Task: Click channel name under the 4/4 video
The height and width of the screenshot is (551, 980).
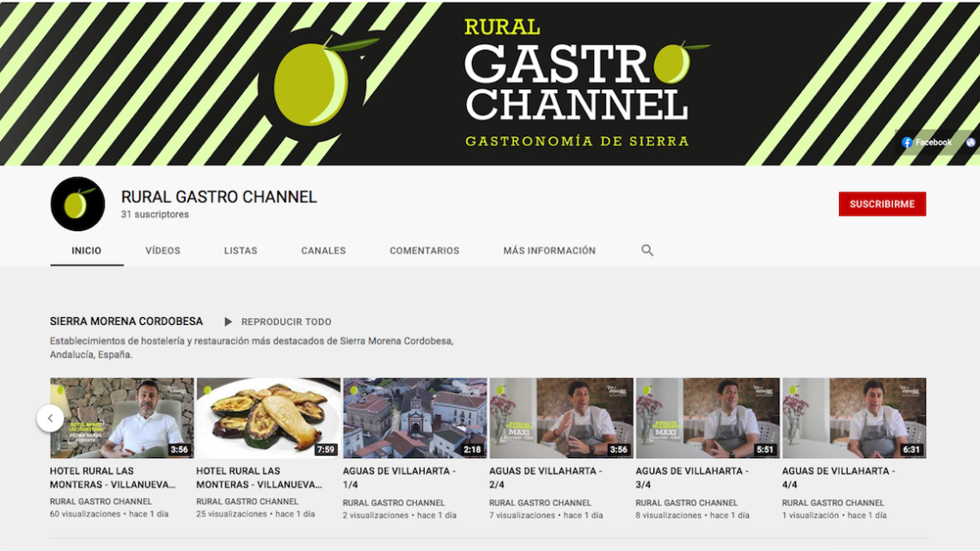Action: pos(833,503)
